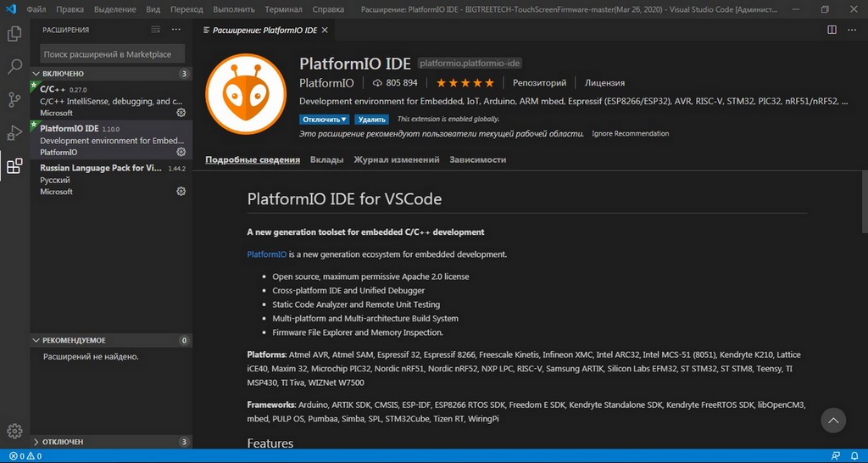This screenshot has width=868, height=463.
Task: Open the Переход menu
Action: (x=186, y=9)
